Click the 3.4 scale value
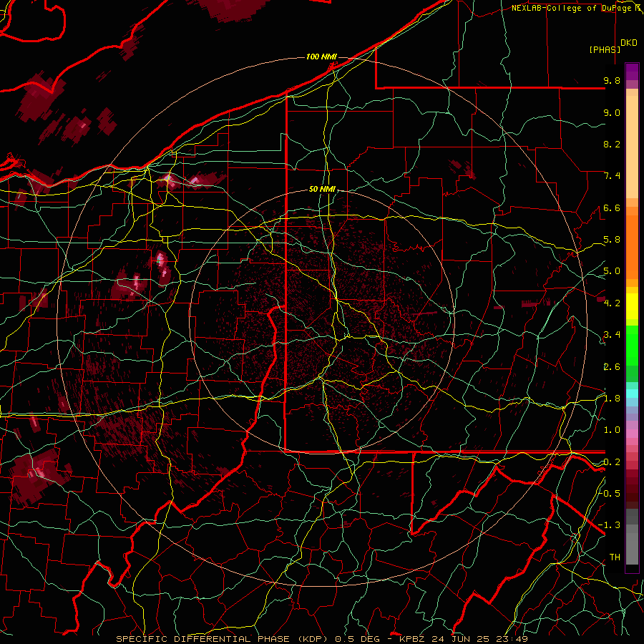 coord(612,335)
